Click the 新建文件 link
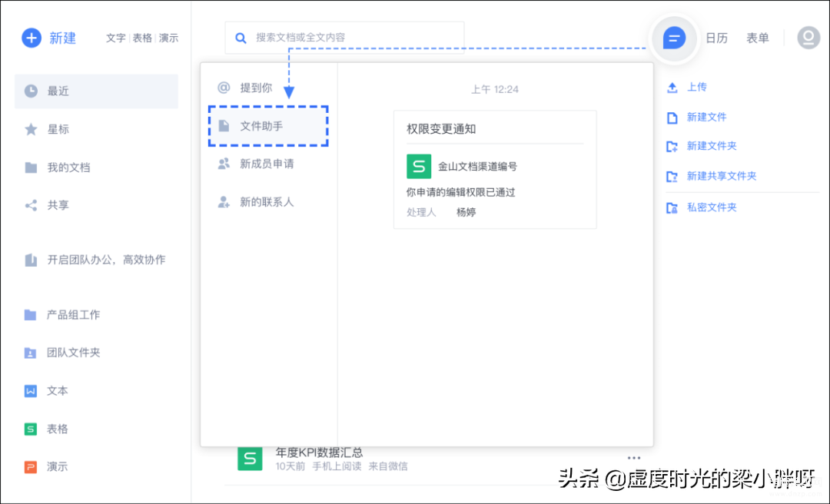 (707, 118)
